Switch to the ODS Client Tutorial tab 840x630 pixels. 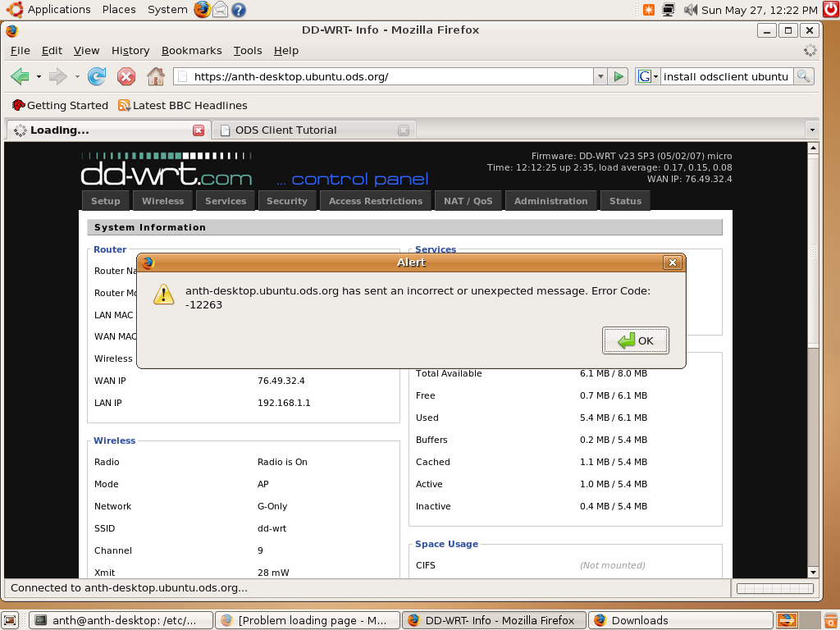313,130
